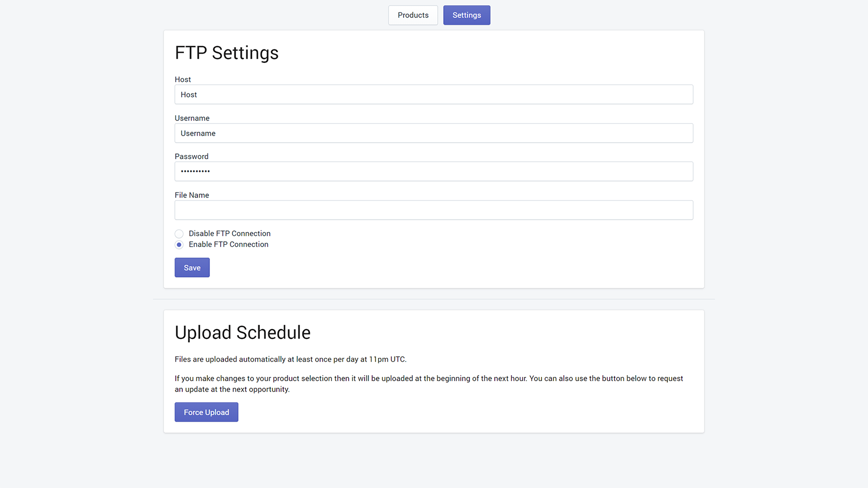
Task: Click into the Password field
Action: [433, 171]
